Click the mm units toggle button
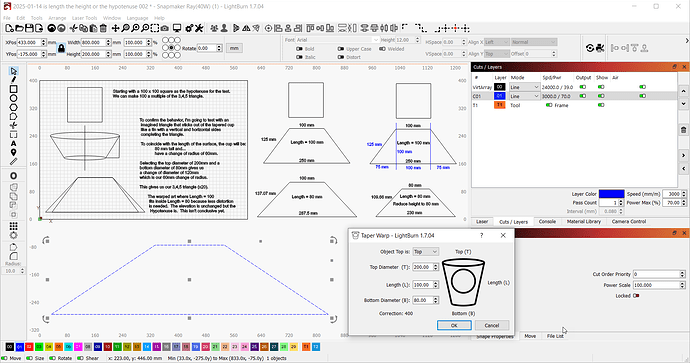The height and width of the screenshot is (363, 690). click(234, 48)
